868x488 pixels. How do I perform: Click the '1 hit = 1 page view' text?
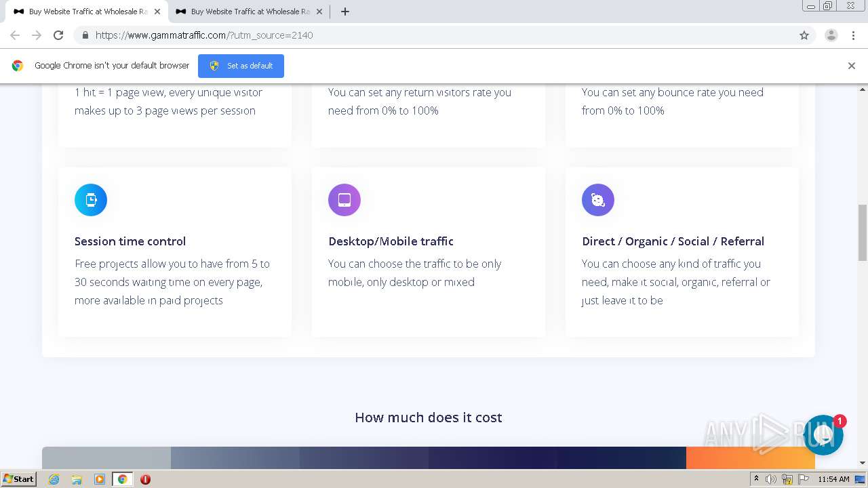tap(168, 102)
